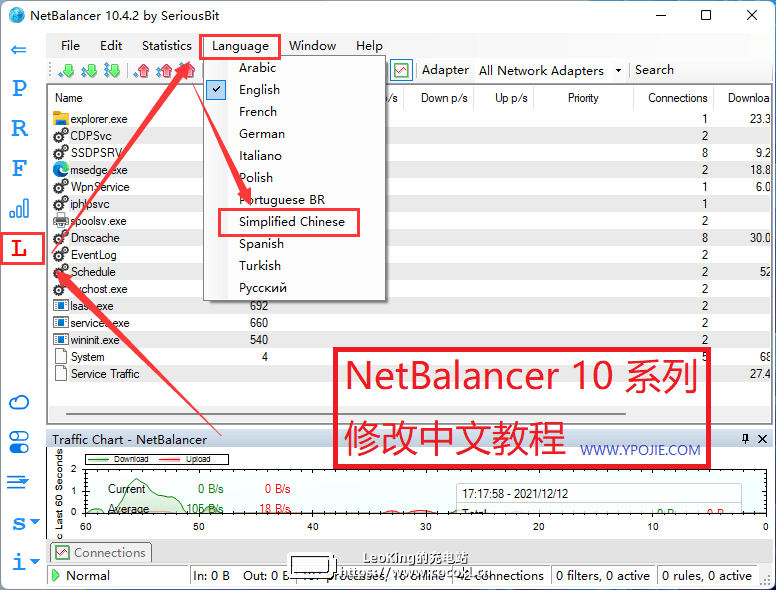This screenshot has height=590, width=776.
Task: Sort by the Name column header
Action: coord(69,98)
